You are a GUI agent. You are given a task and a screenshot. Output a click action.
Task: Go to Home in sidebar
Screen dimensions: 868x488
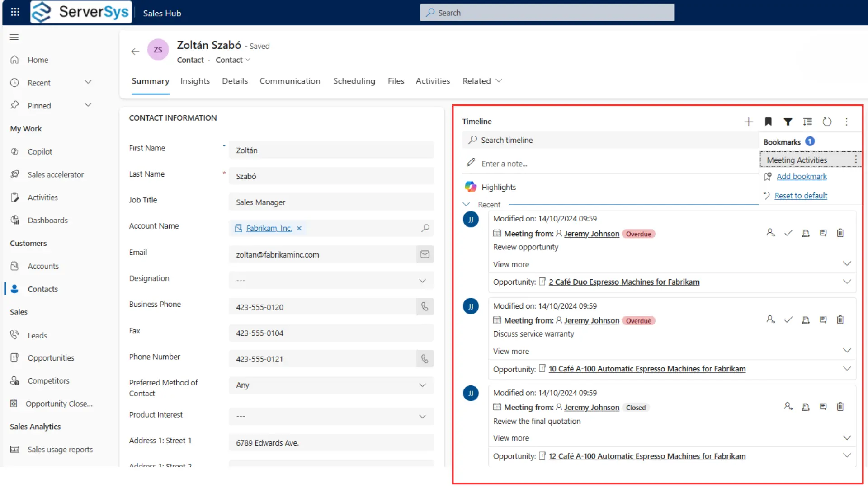click(38, 60)
